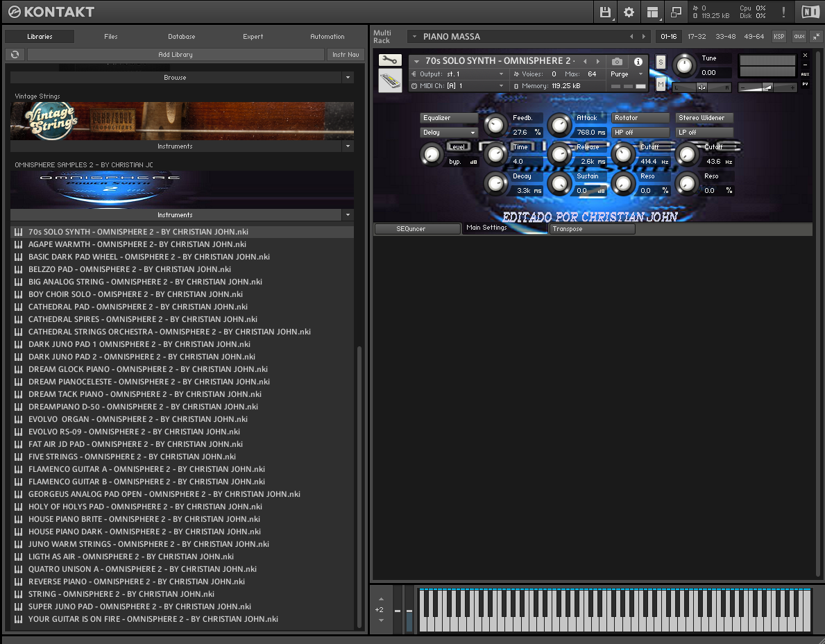Toggle the Stereo Widener effect
Image resolution: width=825 pixels, height=644 pixels.
704,118
